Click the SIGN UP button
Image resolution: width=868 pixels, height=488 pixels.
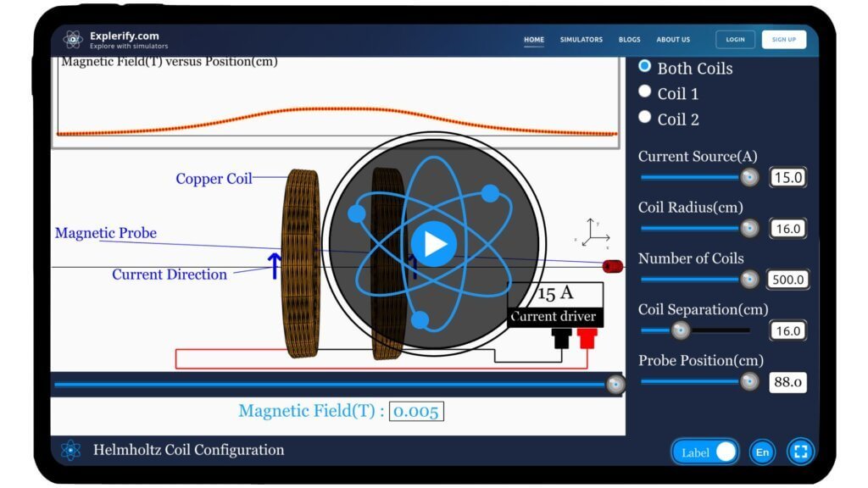click(783, 39)
